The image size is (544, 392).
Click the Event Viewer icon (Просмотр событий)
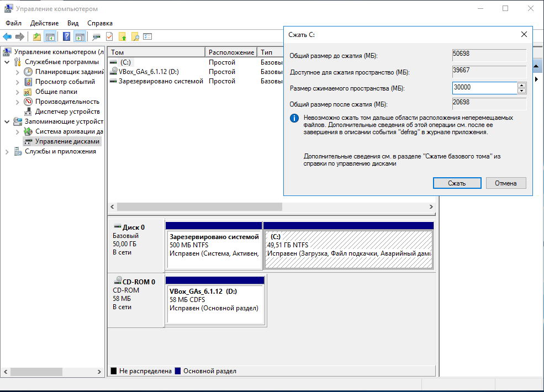point(28,82)
